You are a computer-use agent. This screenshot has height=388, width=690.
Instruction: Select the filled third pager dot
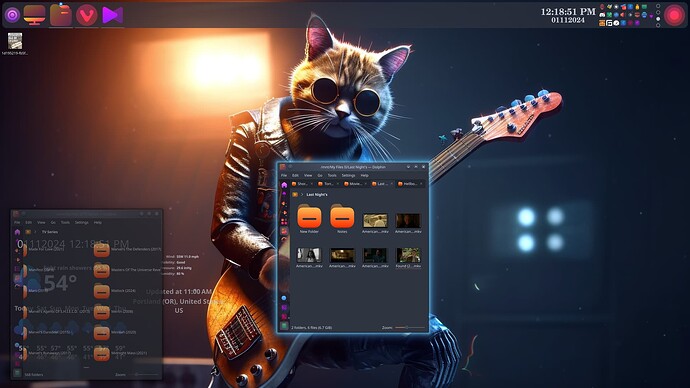658,19
